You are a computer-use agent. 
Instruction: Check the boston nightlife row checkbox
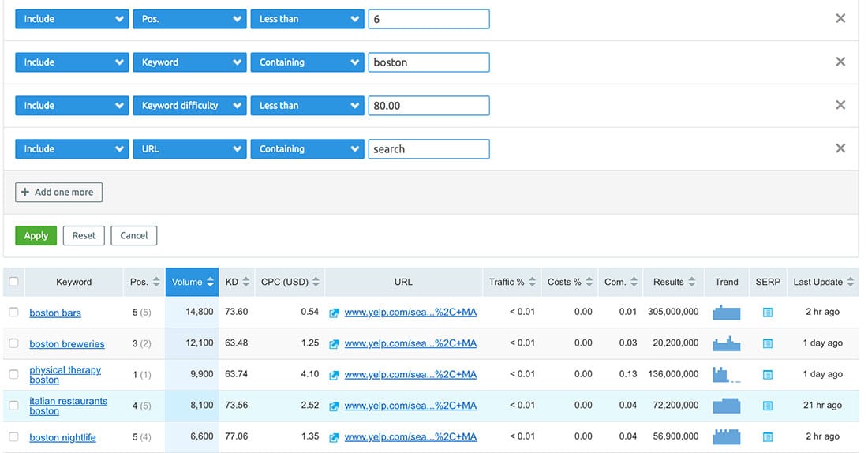[13, 436]
